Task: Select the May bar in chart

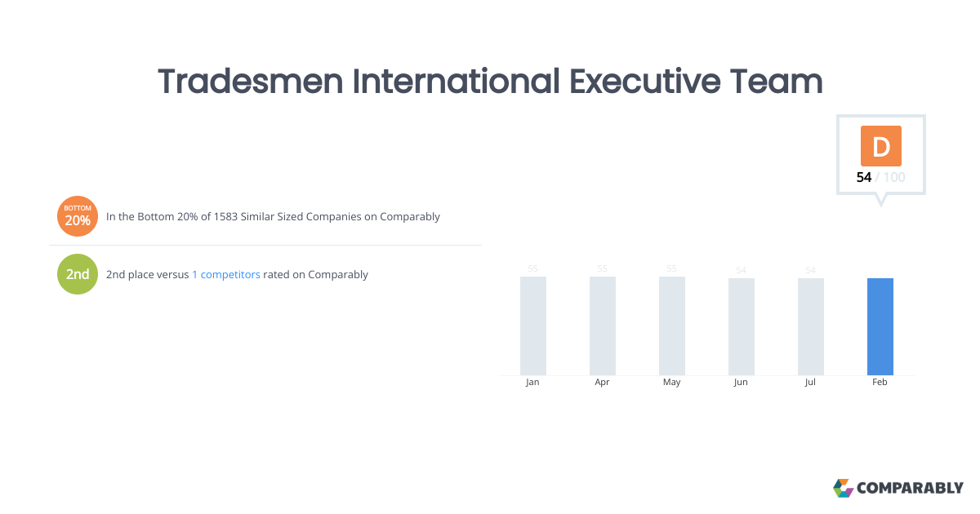Action: [672, 326]
